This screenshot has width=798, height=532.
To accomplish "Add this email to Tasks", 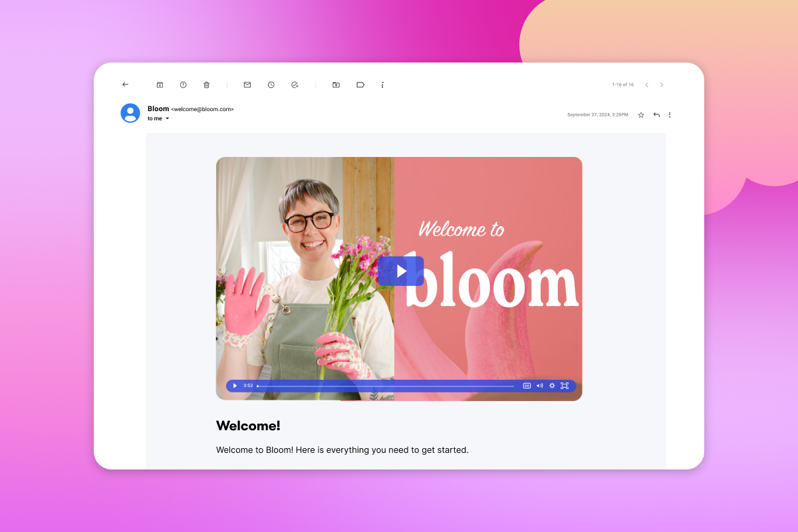I will tap(295, 84).
